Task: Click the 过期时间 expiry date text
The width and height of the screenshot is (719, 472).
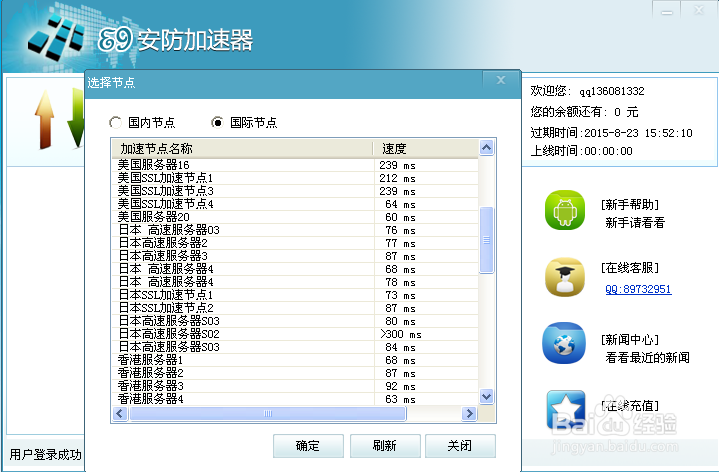Action: [x=611, y=133]
